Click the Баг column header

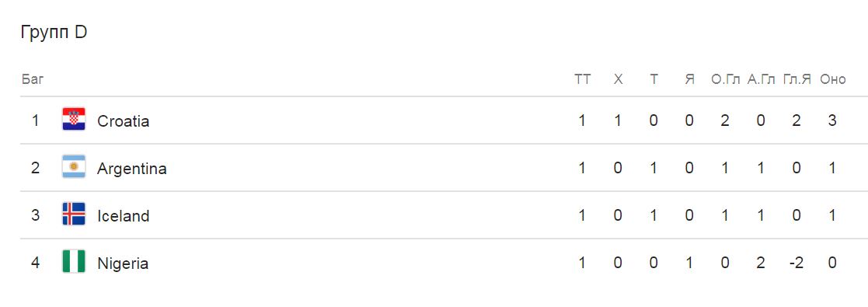click(x=33, y=79)
